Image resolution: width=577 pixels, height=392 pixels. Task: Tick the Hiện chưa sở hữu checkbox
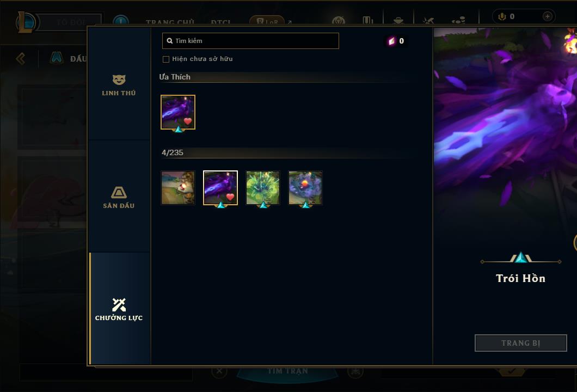[x=166, y=59]
